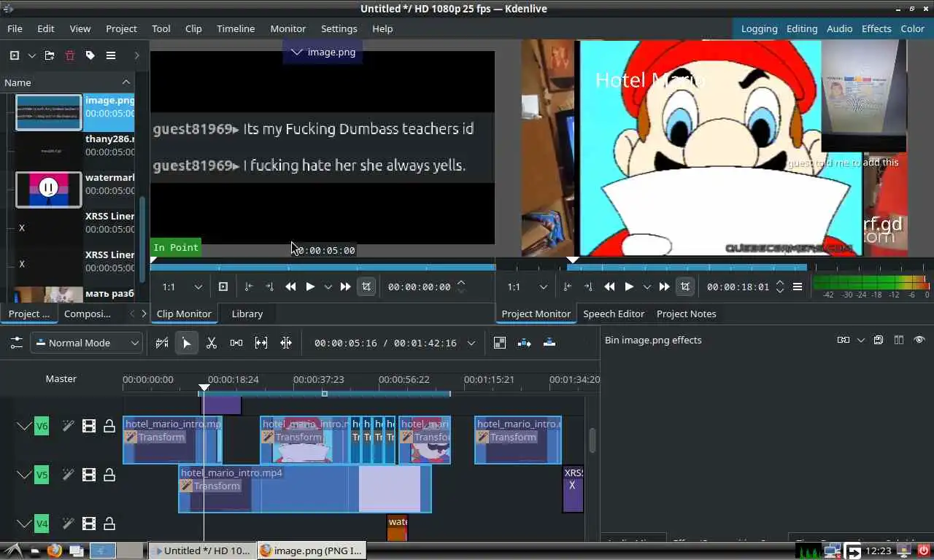Click the clip monitor timecode field
This screenshot has height=560, width=934.
coord(420,287)
